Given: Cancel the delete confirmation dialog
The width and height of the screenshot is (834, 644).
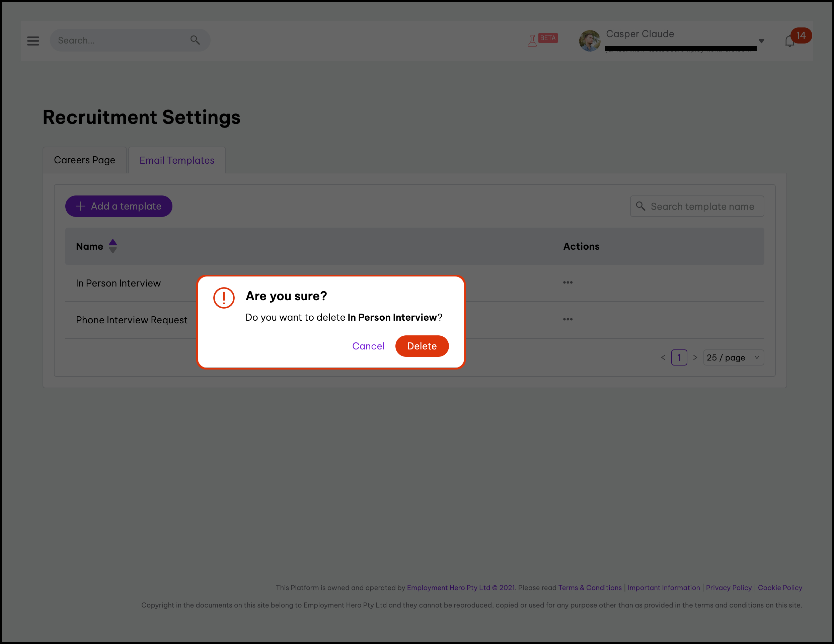Looking at the screenshot, I should coord(368,346).
